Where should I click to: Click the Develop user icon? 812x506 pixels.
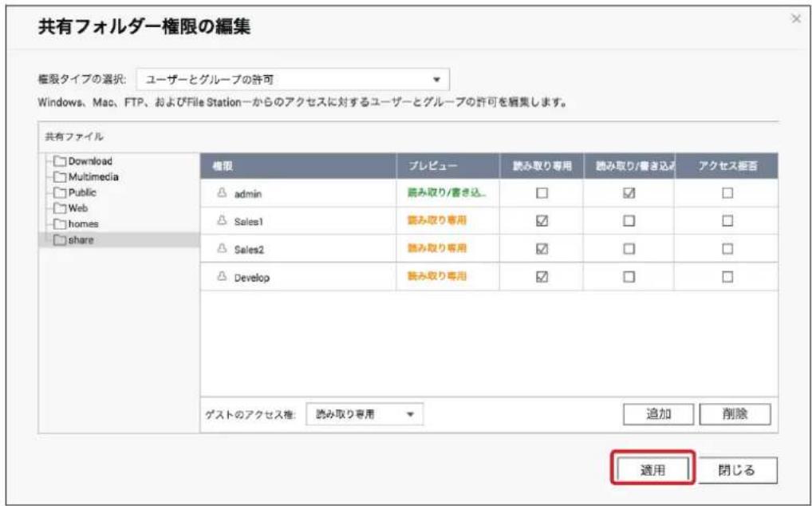[223, 277]
